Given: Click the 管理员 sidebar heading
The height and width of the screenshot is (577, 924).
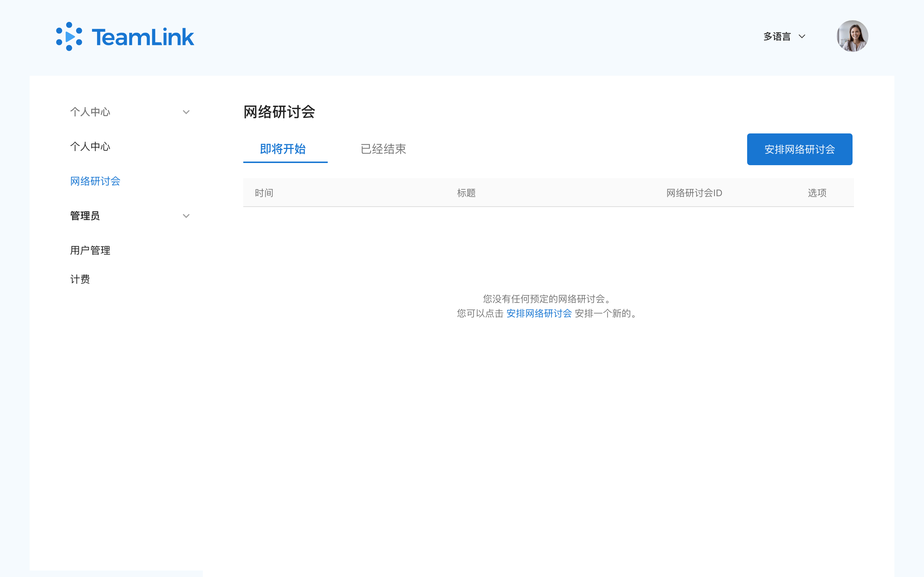Looking at the screenshot, I should pos(85,216).
